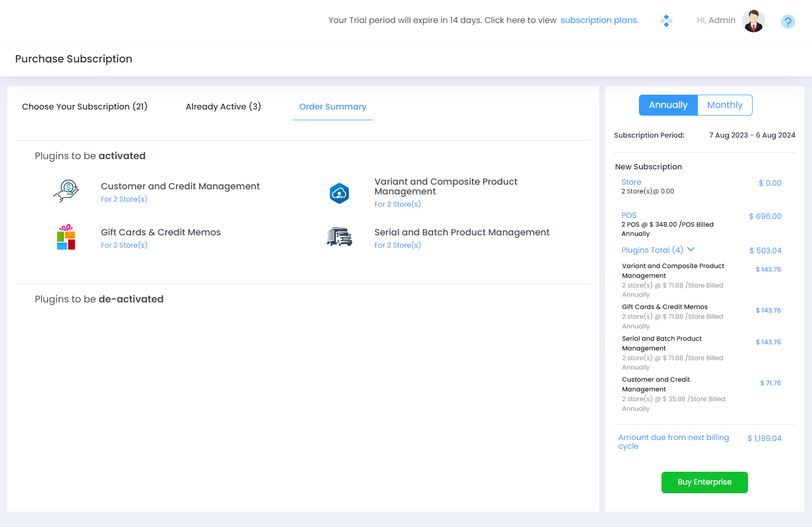This screenshot has height=527, width=812.
Task: Select the Order Summary tab
Action: [333, 106]
